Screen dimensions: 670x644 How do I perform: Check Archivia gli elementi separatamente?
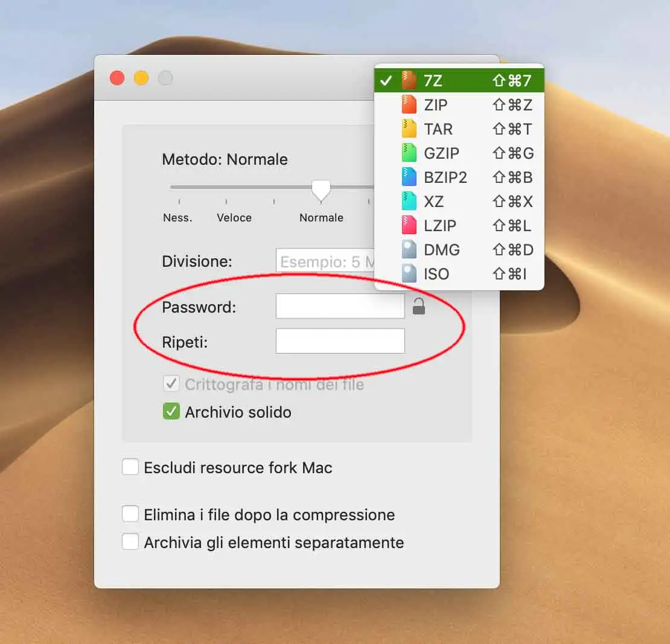[130, 541]
